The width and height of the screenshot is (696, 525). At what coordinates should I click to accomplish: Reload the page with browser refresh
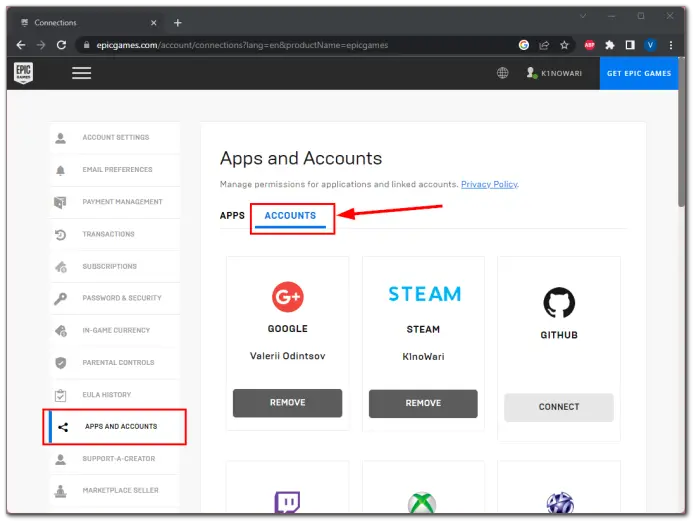click(62, 45)
